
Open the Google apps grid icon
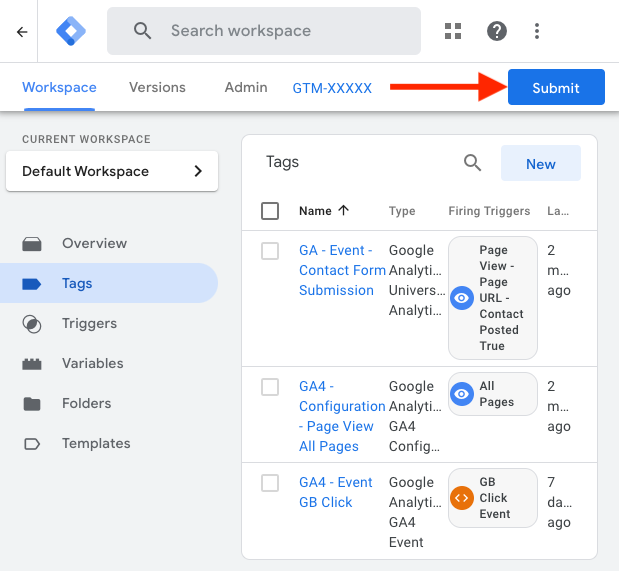click(453, 31)
